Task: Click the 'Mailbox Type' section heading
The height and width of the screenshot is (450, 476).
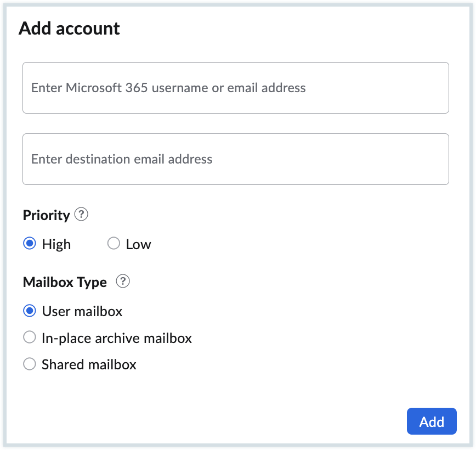Action: pyautogui.click(x=65, y=282)
